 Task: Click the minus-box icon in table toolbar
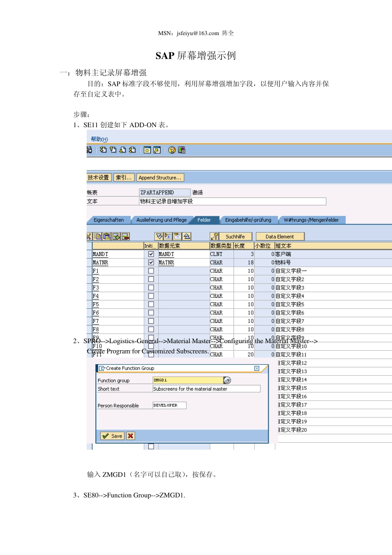click(177, 236)
